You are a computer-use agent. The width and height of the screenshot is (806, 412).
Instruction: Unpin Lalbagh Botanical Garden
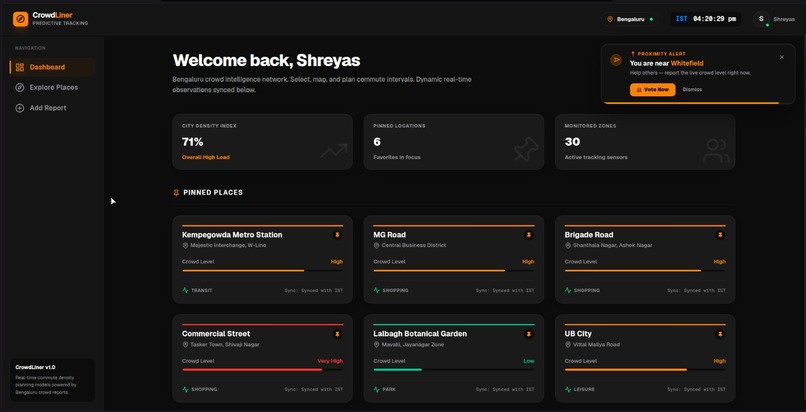[x=528, y=334]
